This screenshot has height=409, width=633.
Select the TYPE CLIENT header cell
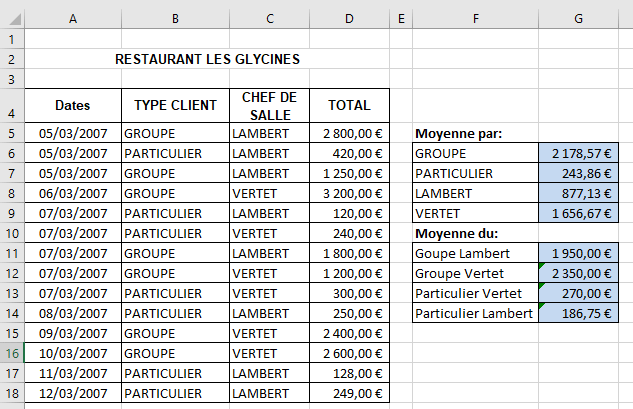click(175, 105)
